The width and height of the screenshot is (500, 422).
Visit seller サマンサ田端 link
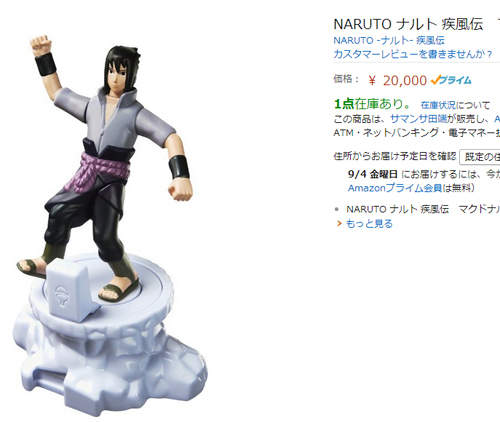[418, 119]
